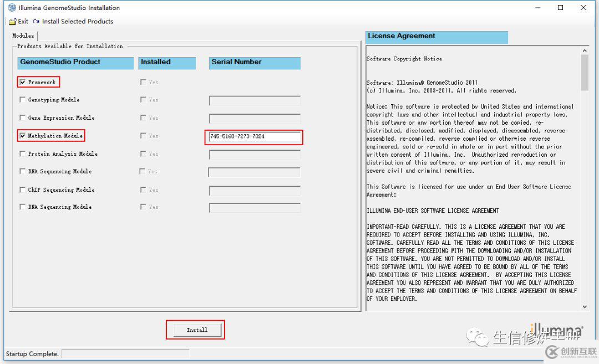Screen dimensions: 599x364
Task: Enable the DNA Sequencing Module checkbox
Action: tap(23, 207)
